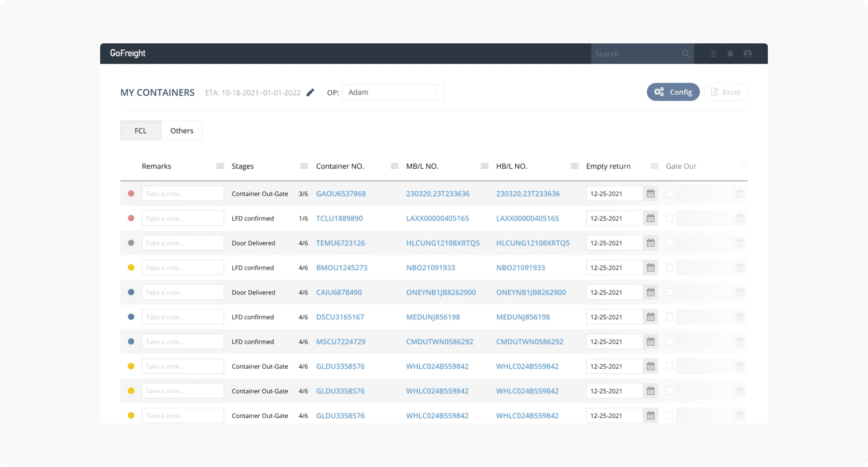The image size is (868, 467).
Task: Open HB/L link HLCUNG12108XRTQ5
Action: tap(532, 243)
